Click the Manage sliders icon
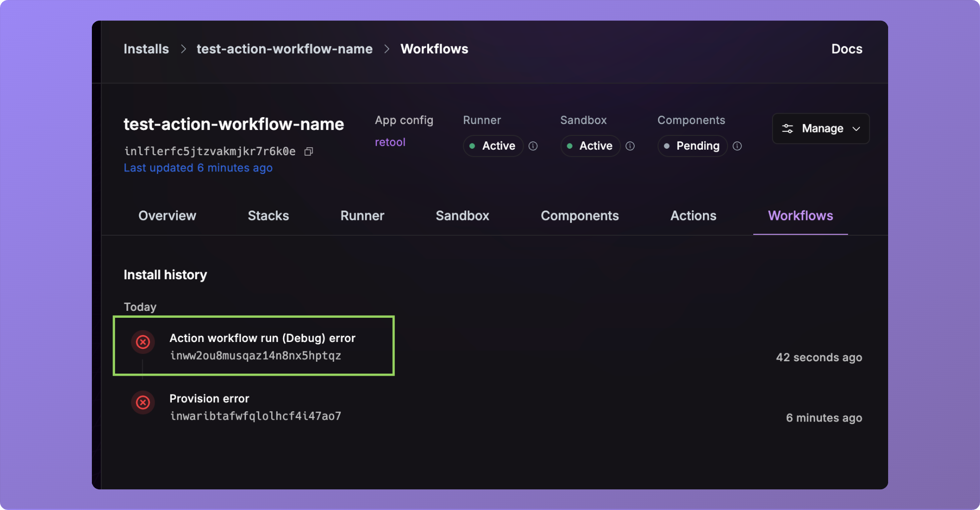This screenshot has height=510, width=980. 788,128
